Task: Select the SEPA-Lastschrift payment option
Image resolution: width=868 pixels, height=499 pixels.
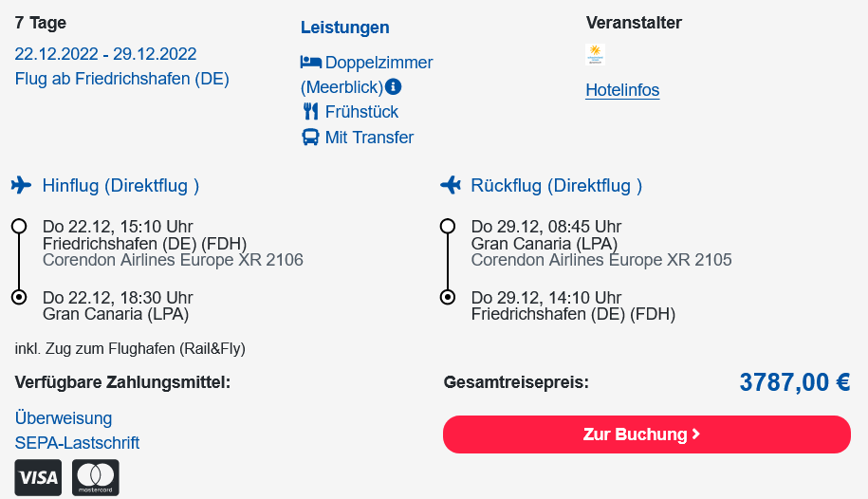Action: tap(77, 442)
